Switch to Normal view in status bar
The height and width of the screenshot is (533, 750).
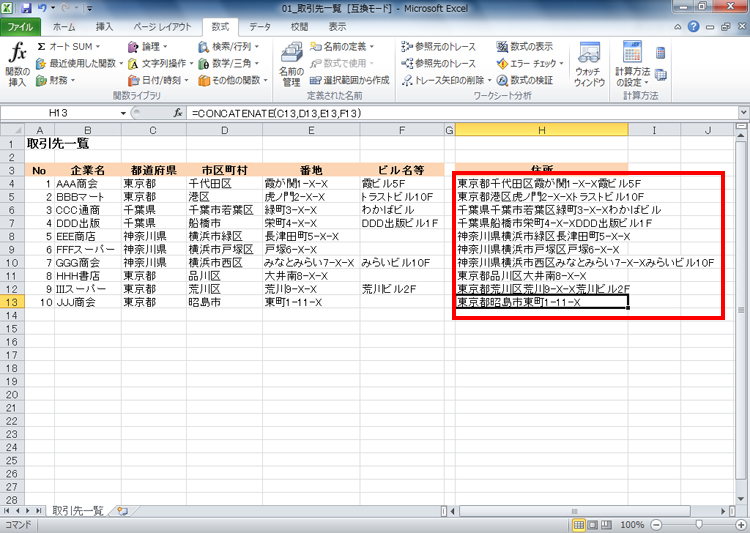tap(579, 525)
